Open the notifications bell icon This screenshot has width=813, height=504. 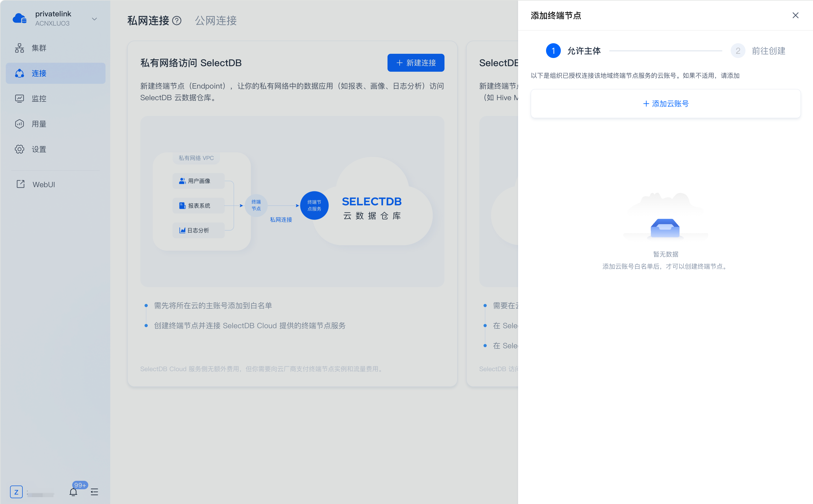pos(73,492)
